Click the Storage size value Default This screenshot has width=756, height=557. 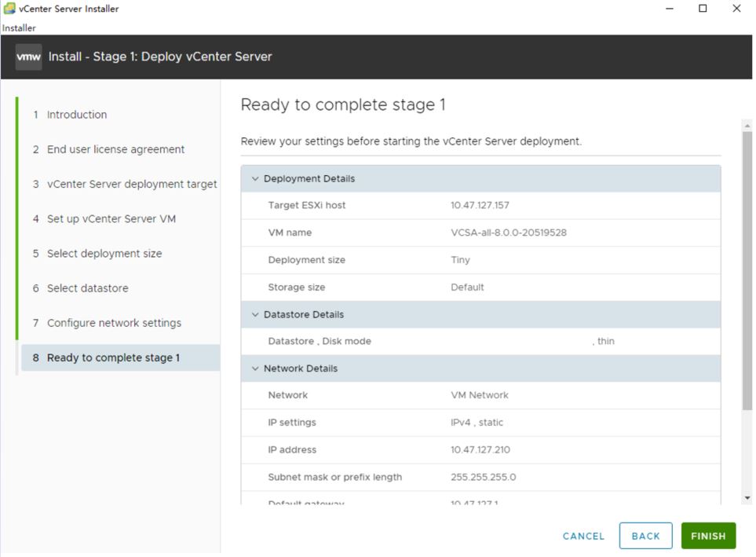(x=467, y=288)
